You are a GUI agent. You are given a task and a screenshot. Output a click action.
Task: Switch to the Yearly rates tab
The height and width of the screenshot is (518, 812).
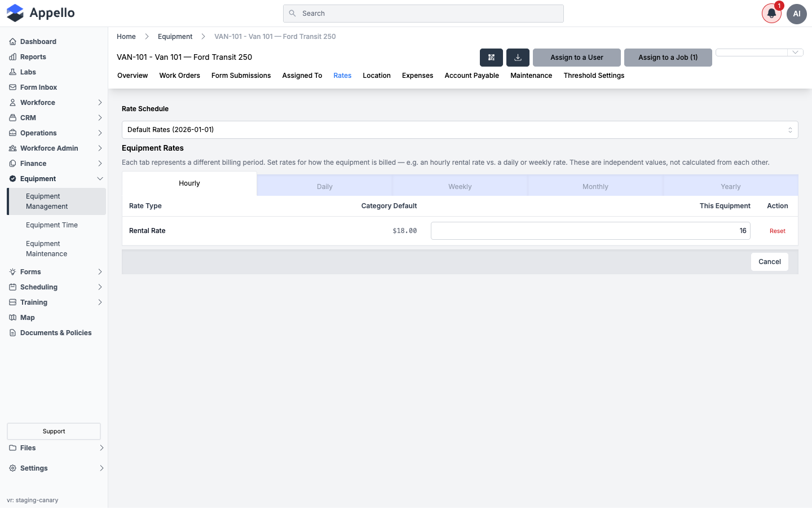[x=731, y=187]
